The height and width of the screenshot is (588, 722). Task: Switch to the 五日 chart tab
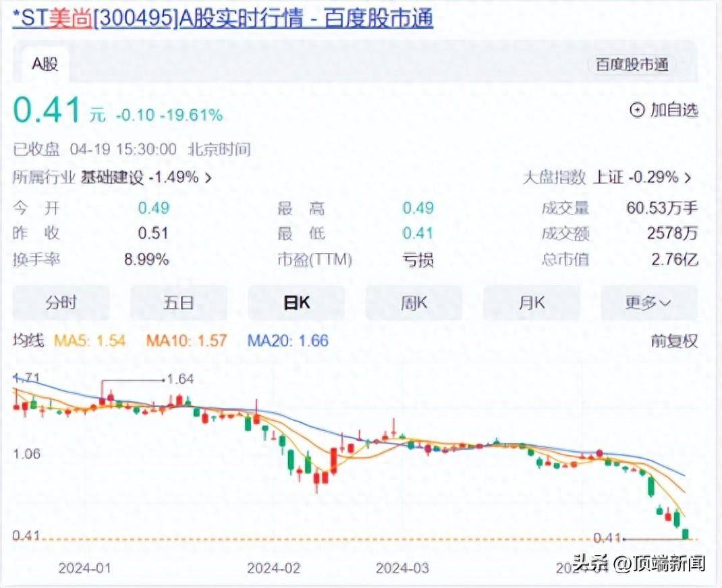click(179, 303)
